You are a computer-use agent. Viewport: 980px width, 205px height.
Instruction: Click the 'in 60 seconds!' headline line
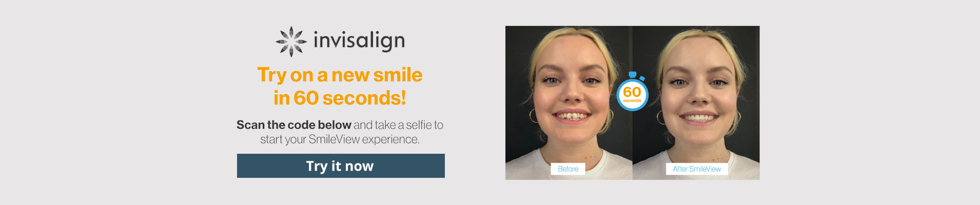click(x=340, y=98)
